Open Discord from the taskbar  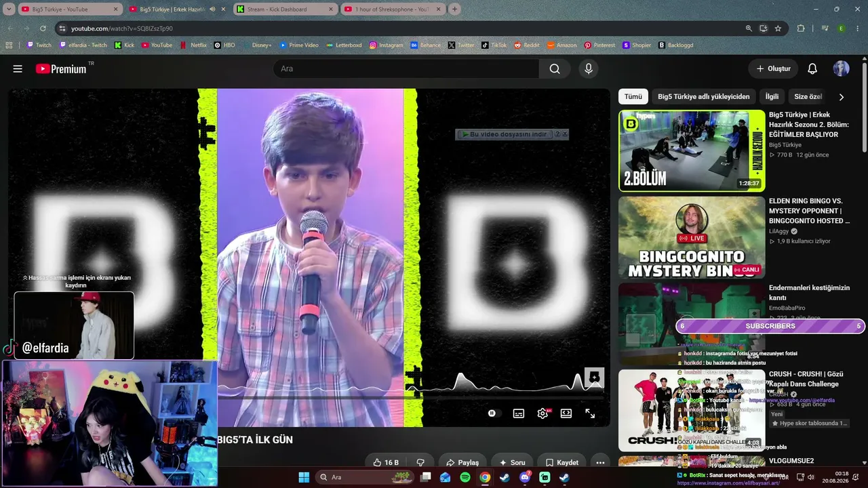525,477
